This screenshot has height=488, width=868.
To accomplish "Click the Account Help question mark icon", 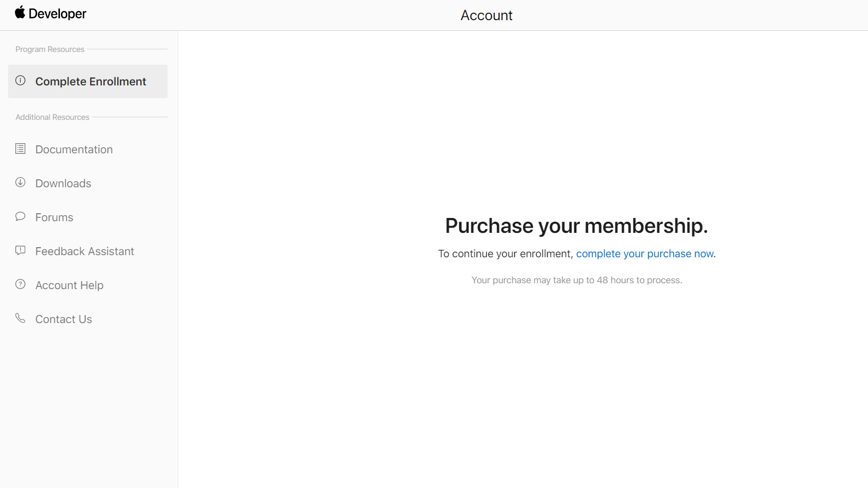I will coord(21,284).
